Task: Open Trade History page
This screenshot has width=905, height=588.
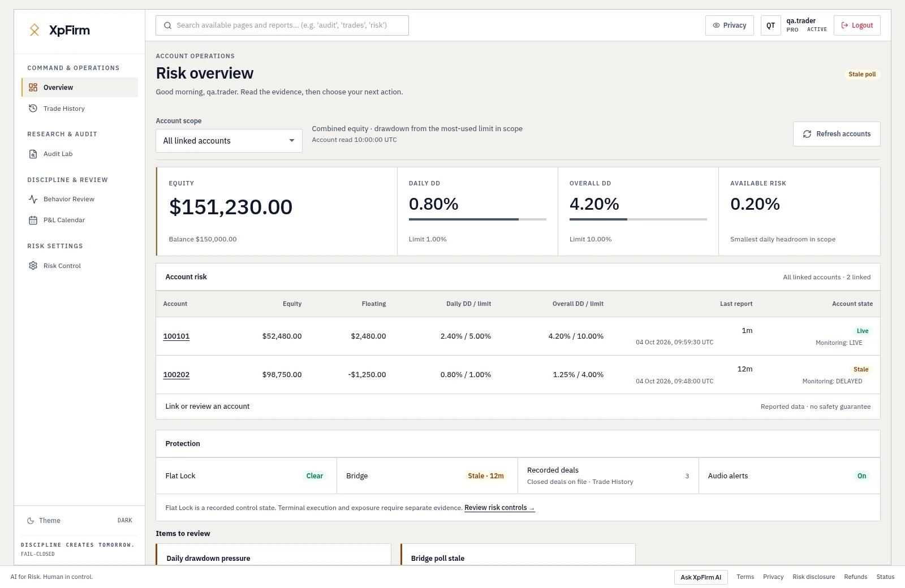Action: (x=80, y=109)
